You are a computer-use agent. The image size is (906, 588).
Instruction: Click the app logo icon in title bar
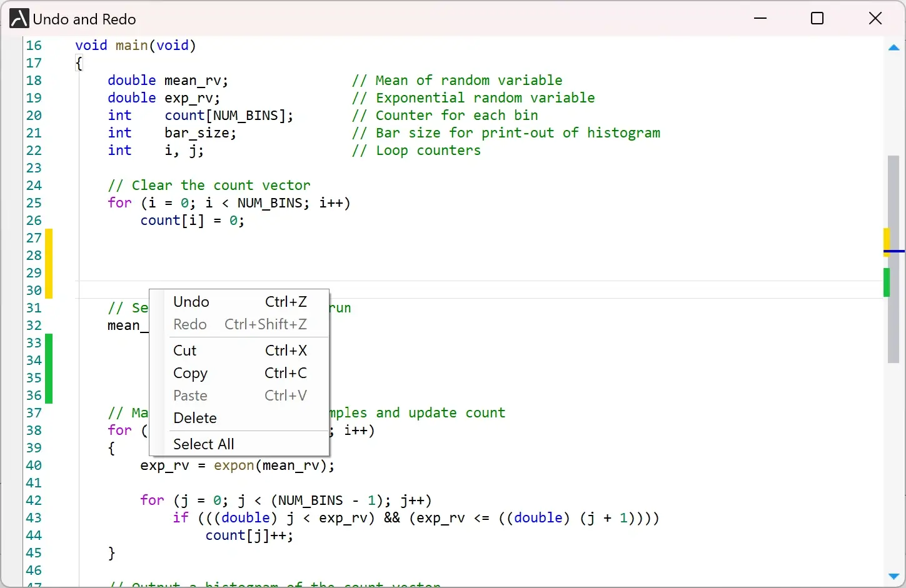coord(19,19)
